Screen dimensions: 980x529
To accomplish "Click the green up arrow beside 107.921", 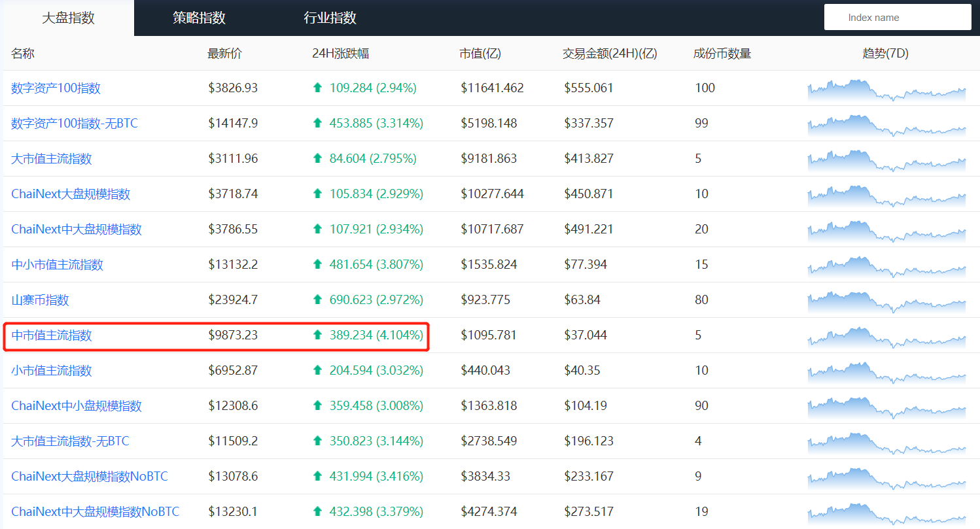I will tap(318, 229).
